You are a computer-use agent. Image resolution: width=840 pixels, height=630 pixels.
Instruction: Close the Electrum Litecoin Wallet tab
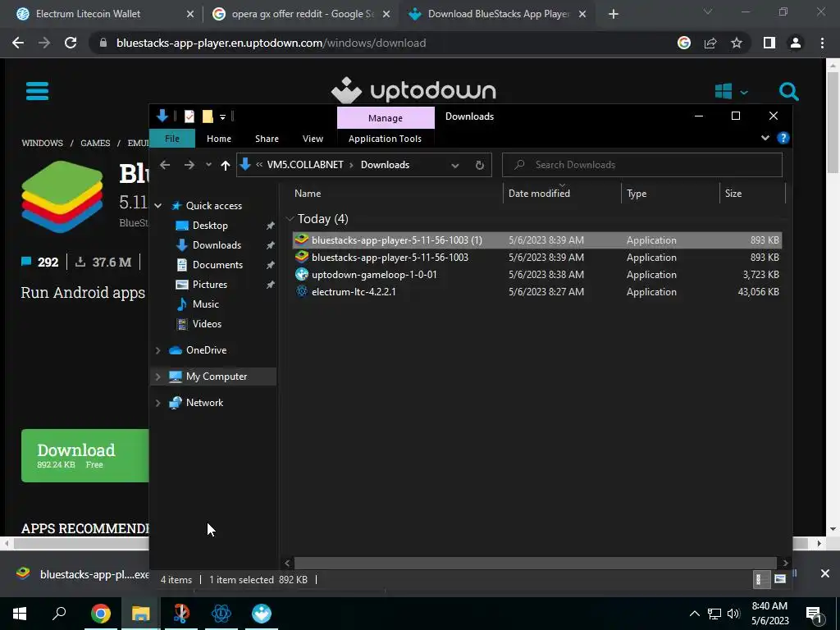pos(190,15)
